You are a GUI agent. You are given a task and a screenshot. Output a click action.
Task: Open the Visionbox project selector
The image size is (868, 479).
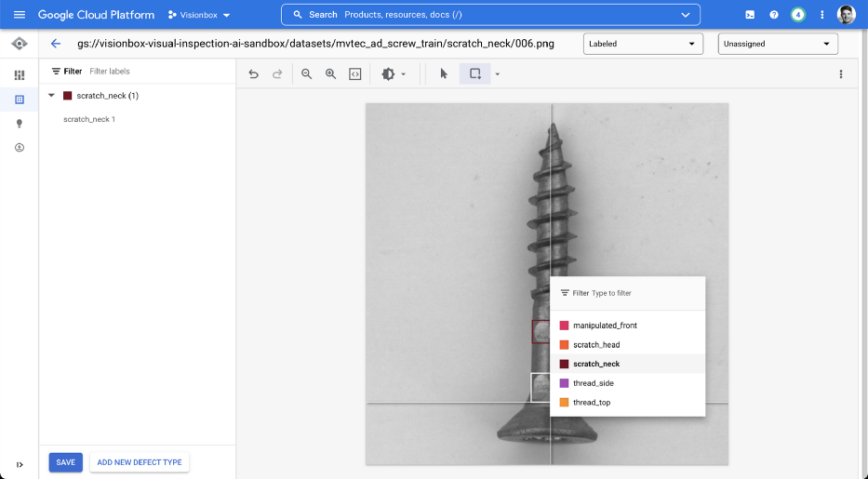click(x=199, y=15)
